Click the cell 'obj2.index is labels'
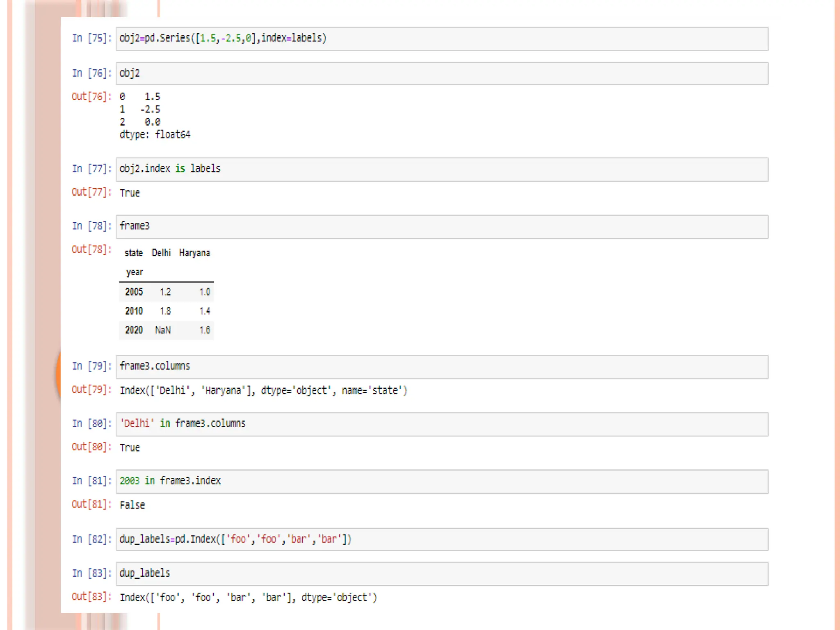 442,169
